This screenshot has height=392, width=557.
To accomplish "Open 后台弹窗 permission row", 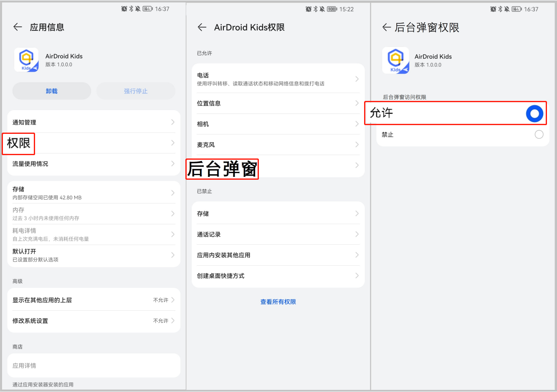I will click(278, 166).
